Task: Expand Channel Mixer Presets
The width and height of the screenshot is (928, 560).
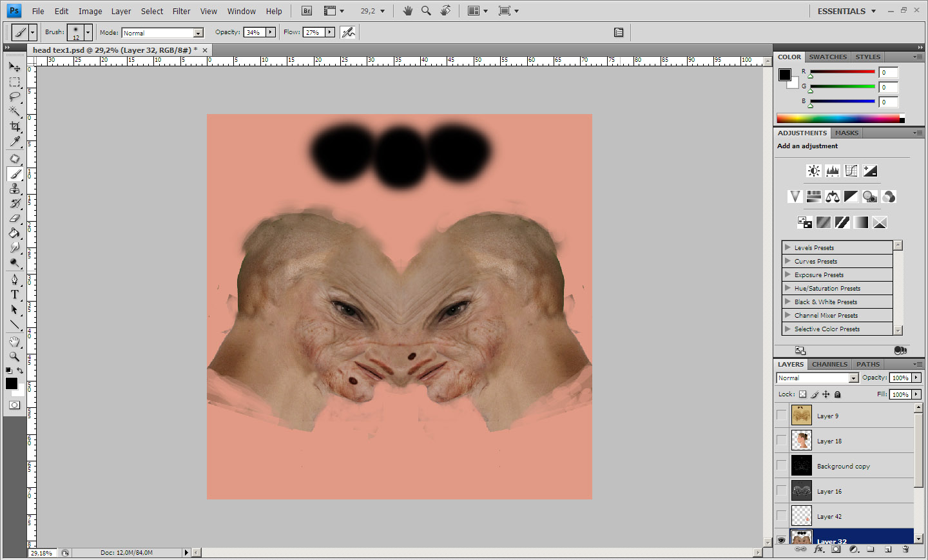Action: (788, 315)
